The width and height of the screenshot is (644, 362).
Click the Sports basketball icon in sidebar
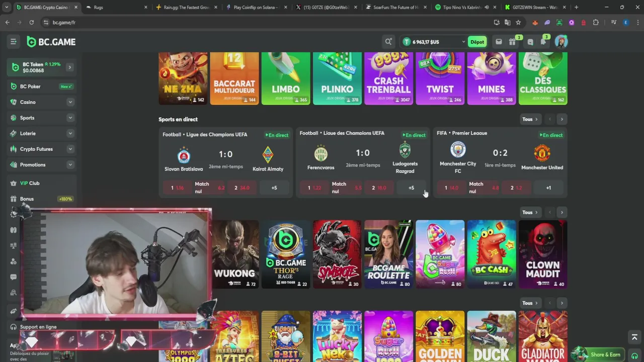pos(14,118)
